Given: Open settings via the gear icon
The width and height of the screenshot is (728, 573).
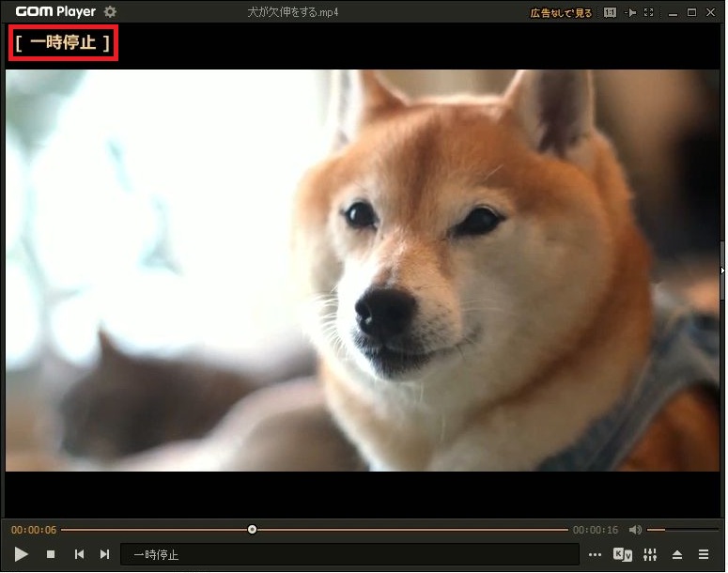Looking at the screenshot, I should (110, 12).
